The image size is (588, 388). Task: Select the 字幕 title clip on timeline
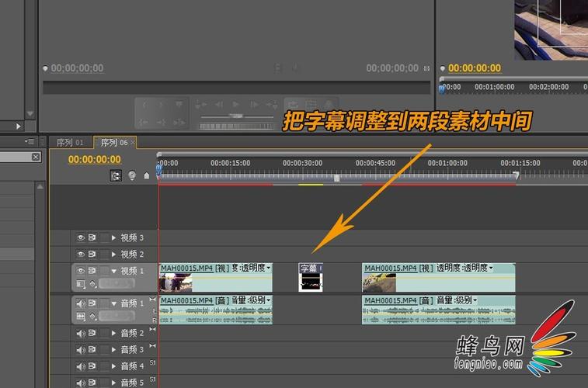tap(311, 277)
